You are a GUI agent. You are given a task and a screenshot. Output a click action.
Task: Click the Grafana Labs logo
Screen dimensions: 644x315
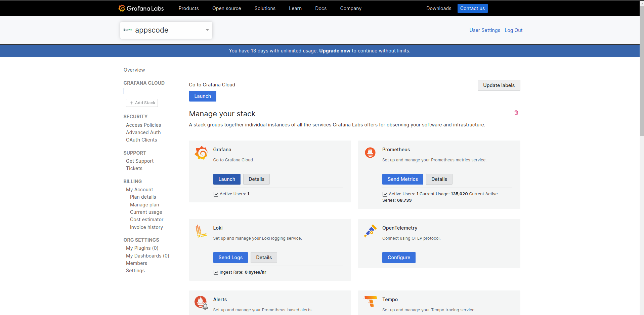141,8
